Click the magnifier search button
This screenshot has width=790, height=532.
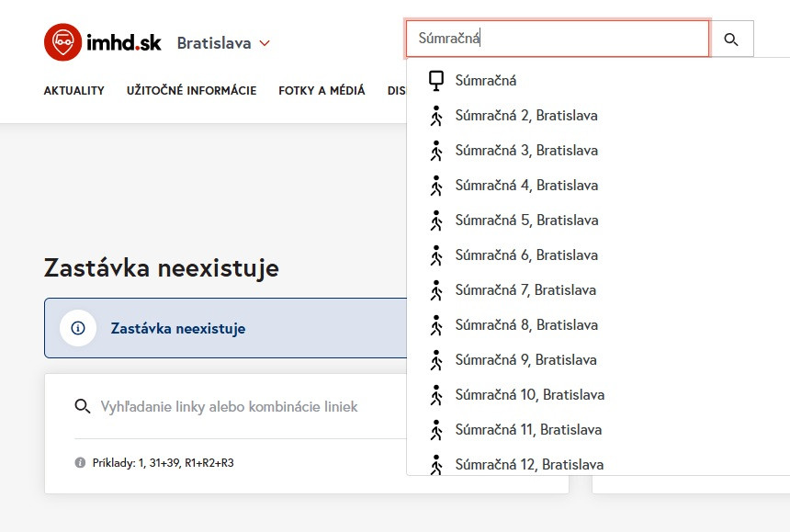(731, 40)
